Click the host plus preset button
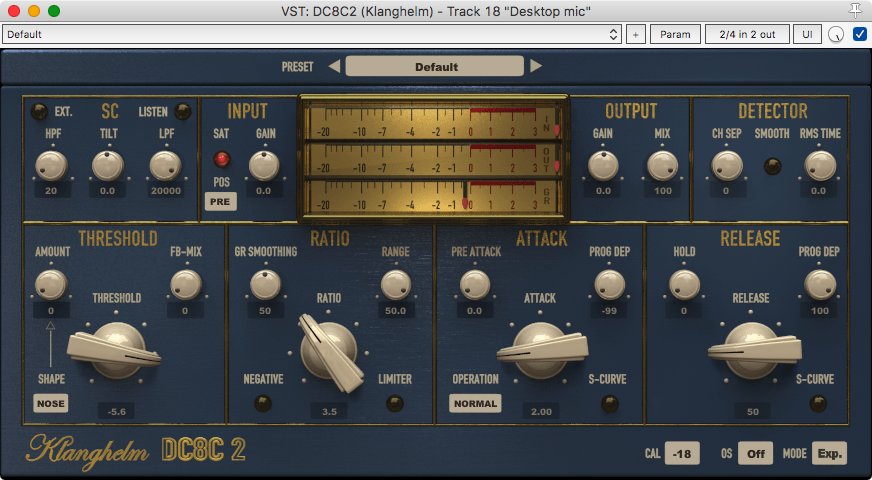 click(636, 34)
